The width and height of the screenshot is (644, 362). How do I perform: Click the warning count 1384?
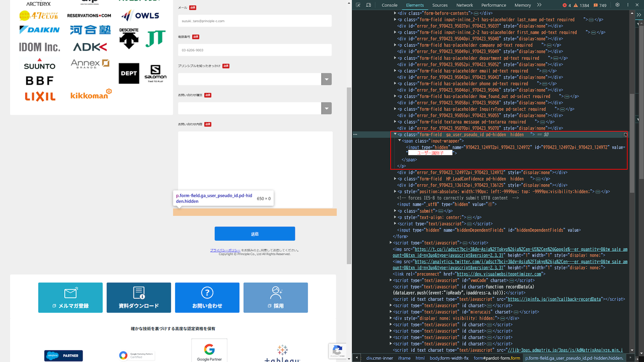(x=581, y=5)
